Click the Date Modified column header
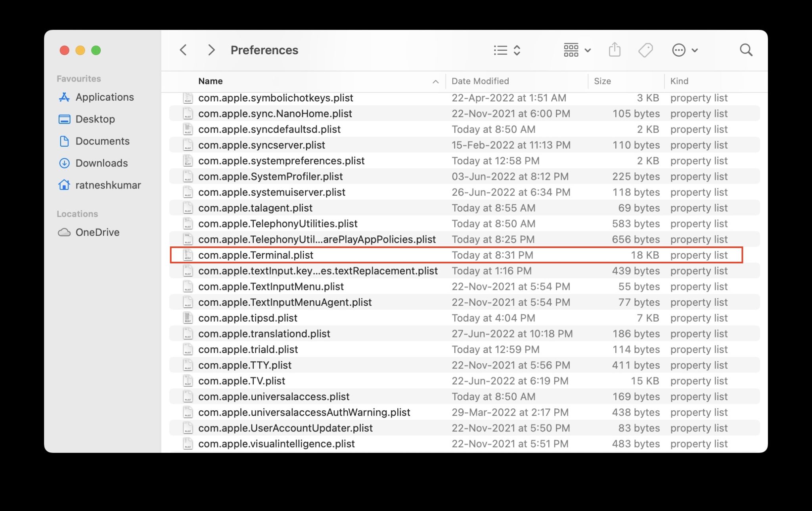 (x=480, y=80)
